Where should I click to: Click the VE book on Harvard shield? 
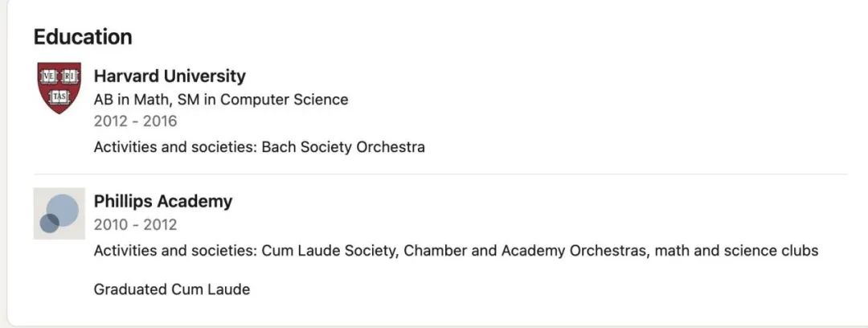coord(48,77)
